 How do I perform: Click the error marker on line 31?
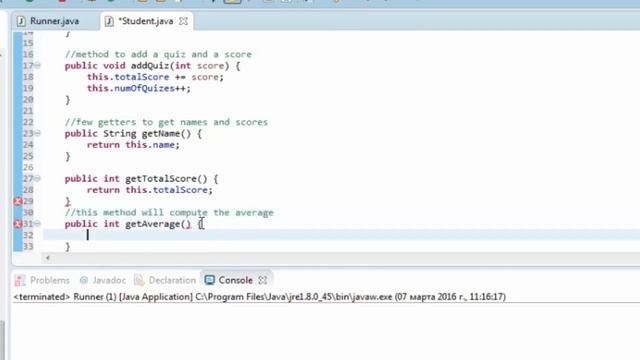[x=18, y=224]
